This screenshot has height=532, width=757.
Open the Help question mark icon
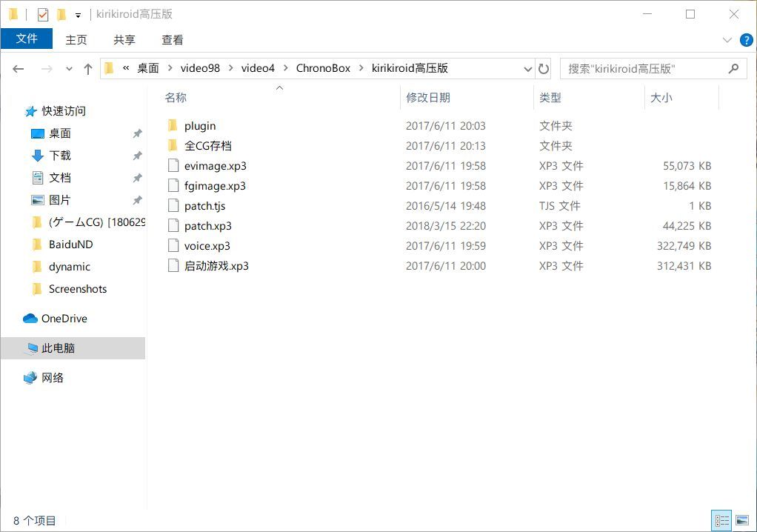[744, 40]
